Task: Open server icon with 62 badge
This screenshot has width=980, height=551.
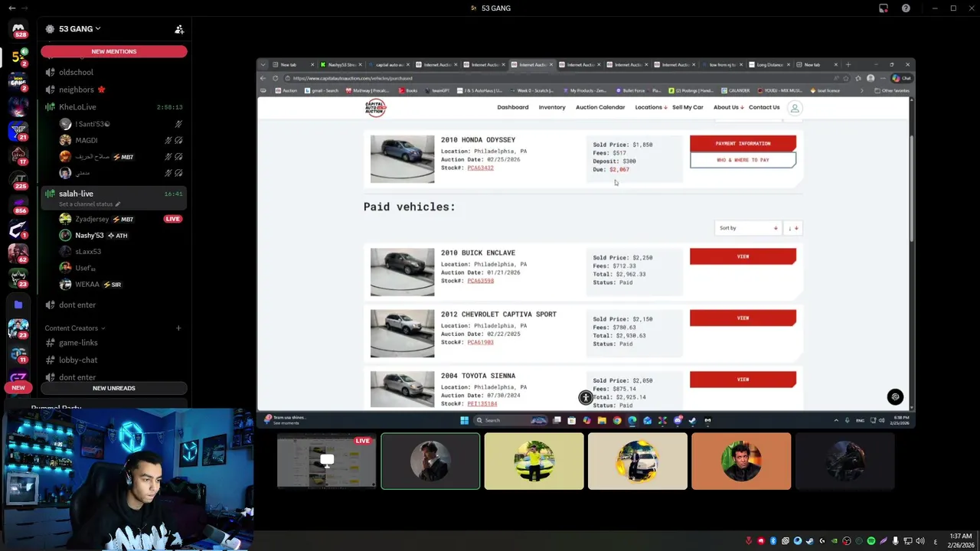Action: coord(18,253)
